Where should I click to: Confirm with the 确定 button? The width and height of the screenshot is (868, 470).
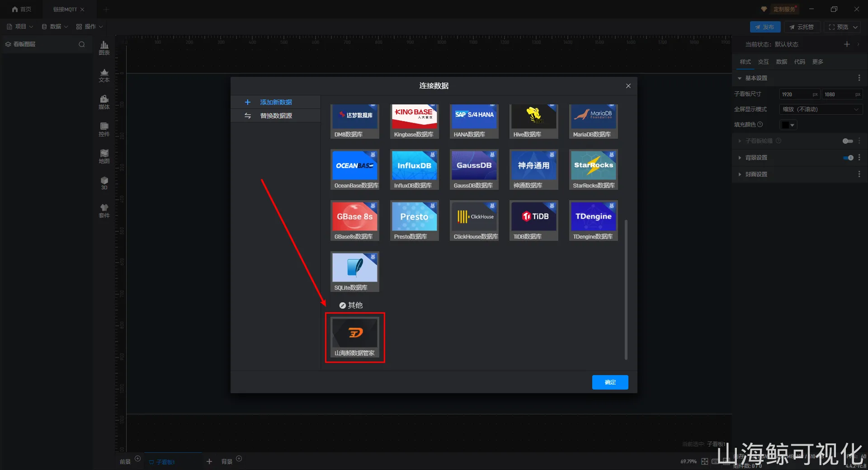[610, 382]
